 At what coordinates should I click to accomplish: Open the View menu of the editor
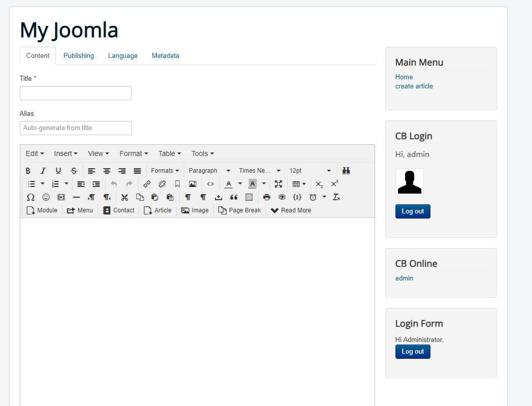98,153
